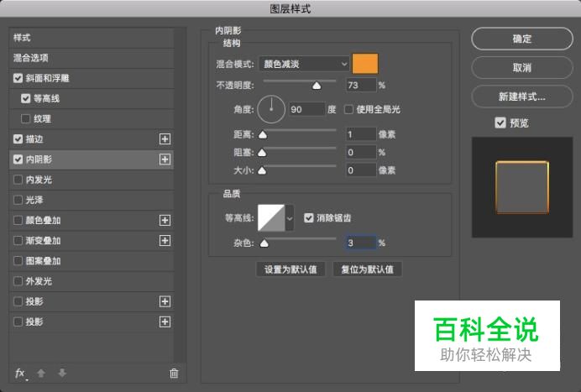Click the plus icon beside 内阴影
The width and height of the screenshot is (581, 392).
pyautogui.click(x=165, y=159)
